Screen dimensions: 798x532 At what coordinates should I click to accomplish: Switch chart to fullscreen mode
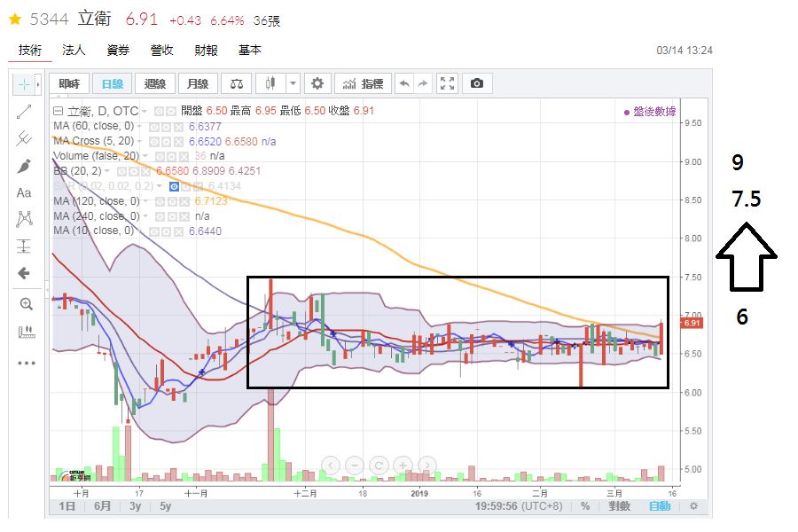click(448, 83)
